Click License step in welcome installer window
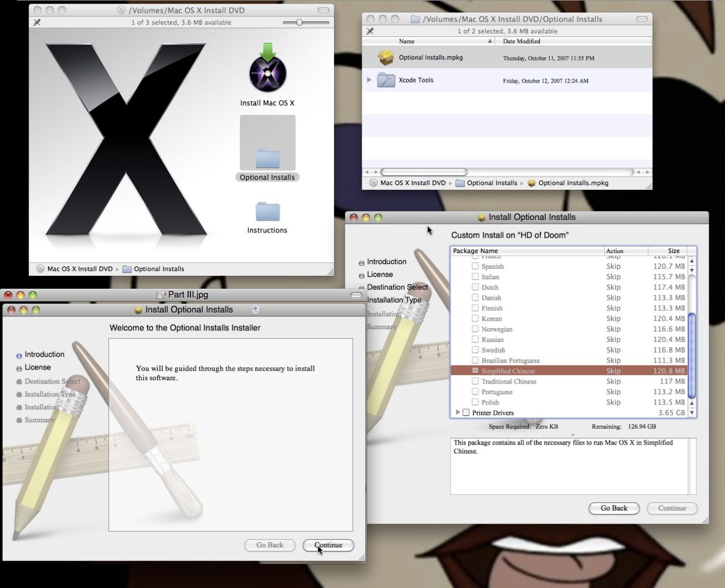 pos(38,367)
